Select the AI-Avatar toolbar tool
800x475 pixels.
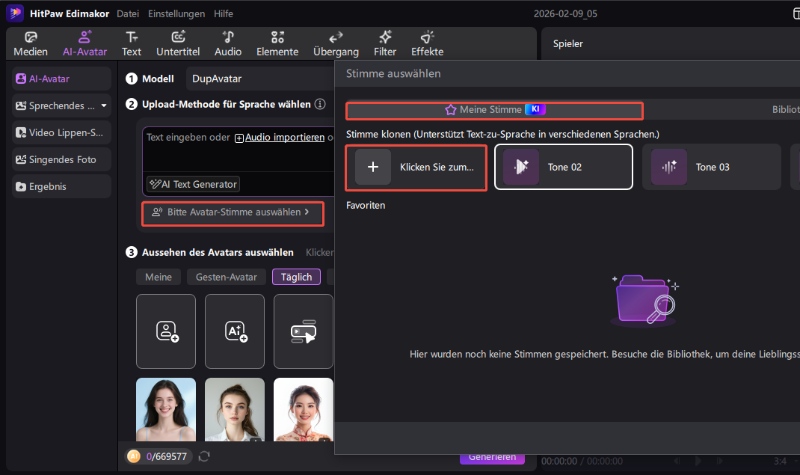(x=85, y=44)
